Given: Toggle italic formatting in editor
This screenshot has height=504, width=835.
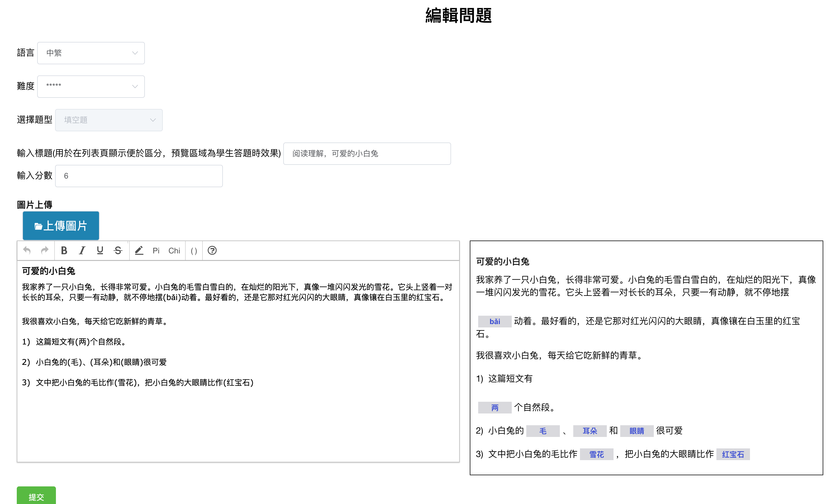Looking at the screenshot, I should pos(82,251).
